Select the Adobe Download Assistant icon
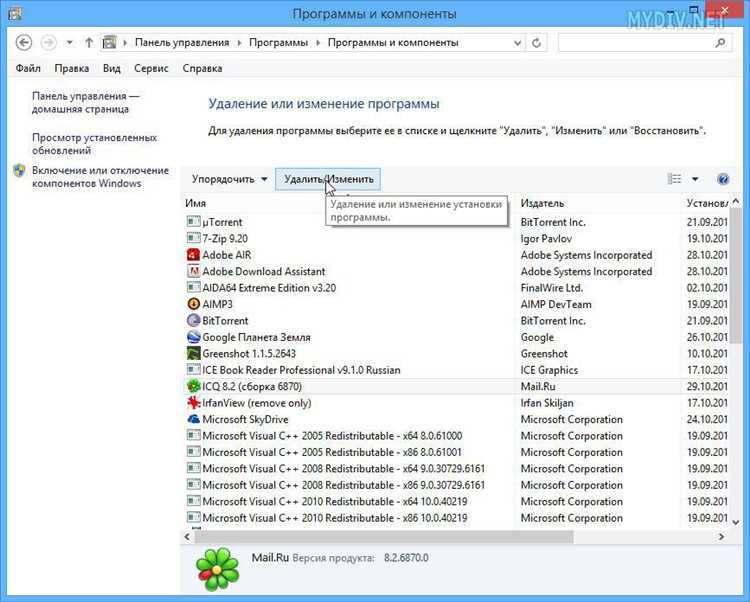Image resolution: width=750 pixels, height=602 pixels. coord(193,271)
